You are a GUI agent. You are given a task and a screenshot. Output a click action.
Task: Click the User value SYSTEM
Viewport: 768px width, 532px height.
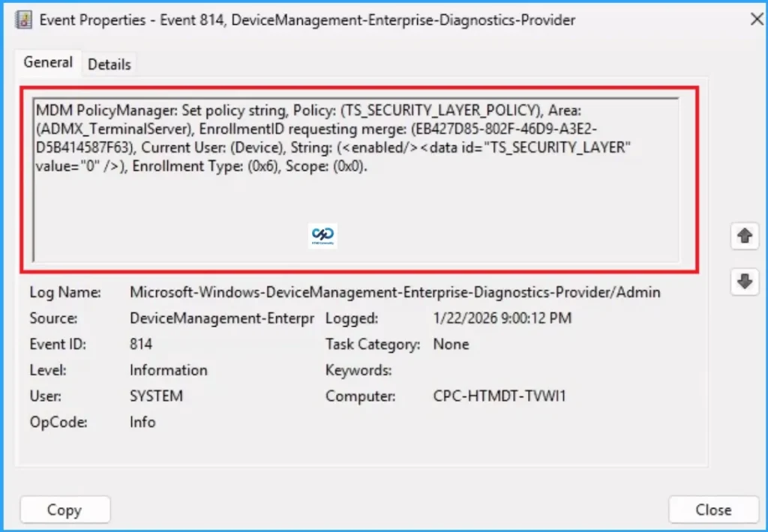click(x=156, y=396)
